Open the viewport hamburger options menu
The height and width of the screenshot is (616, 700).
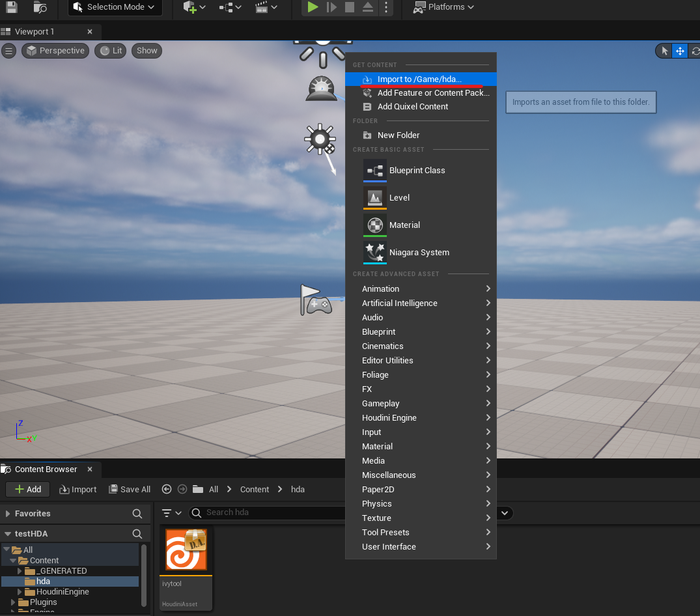[8, 50]
